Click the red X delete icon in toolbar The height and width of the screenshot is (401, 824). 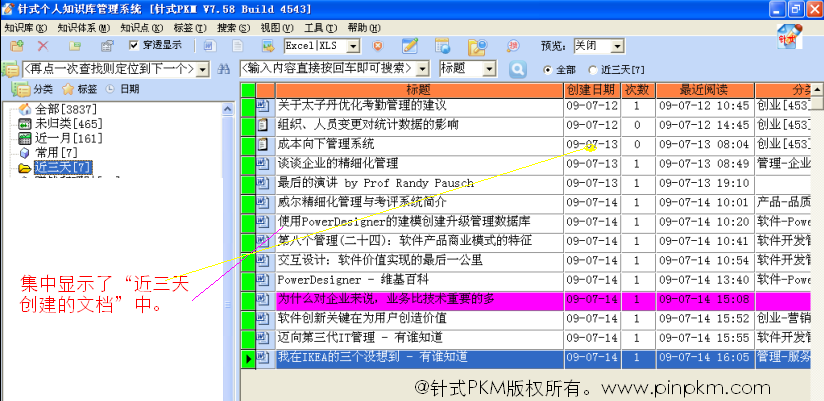click(43, 46)
